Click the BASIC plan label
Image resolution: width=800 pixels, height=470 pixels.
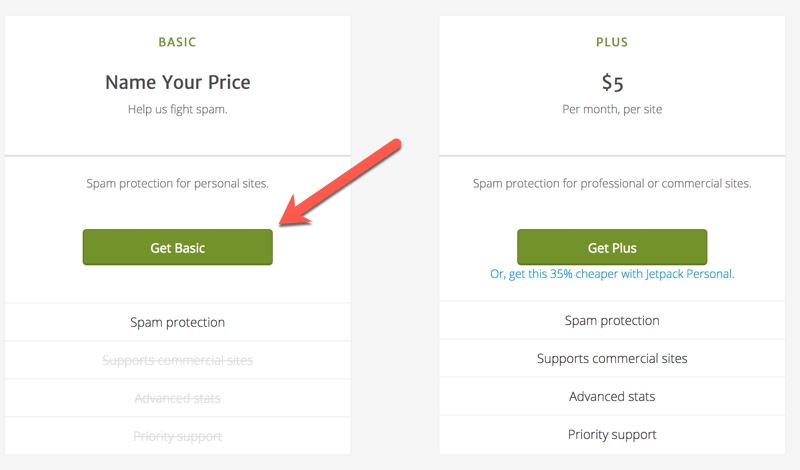pyautogui.click(x=177, y=43)
